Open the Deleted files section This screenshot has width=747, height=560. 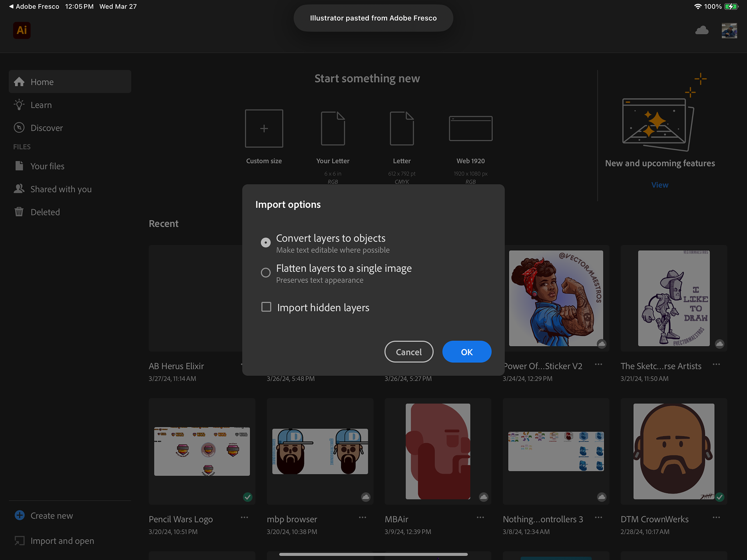pos(45,212)
